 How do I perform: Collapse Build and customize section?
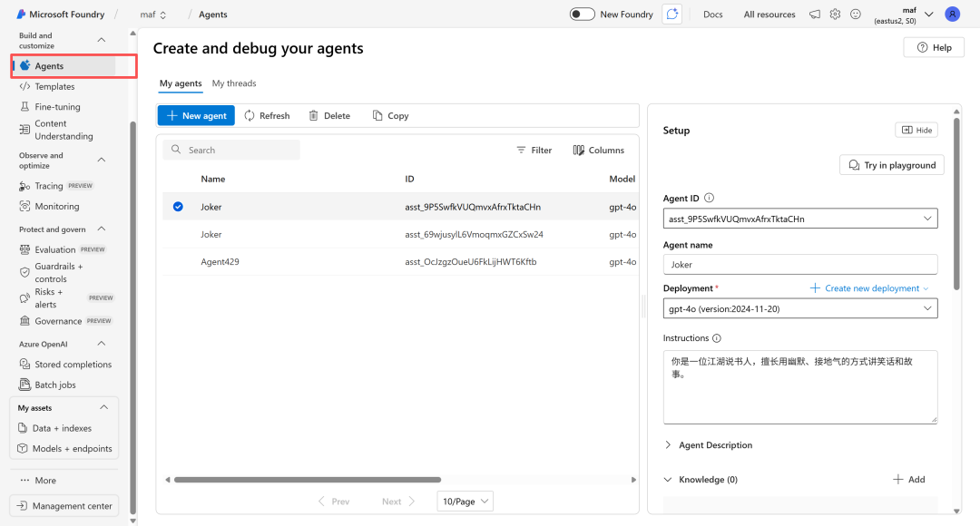[102, 40]
